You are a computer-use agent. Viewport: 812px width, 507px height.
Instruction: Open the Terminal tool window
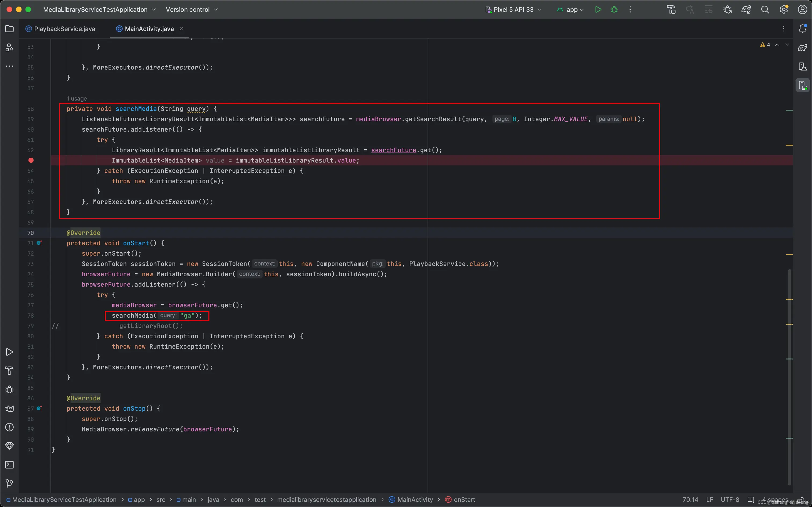9,465
